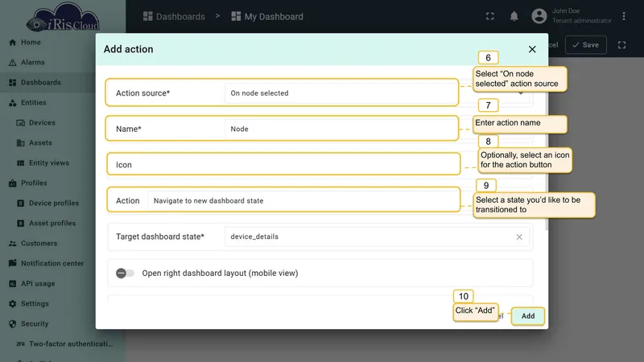This screenshot has width=644, height=362.
Task: Click the Icon selection field
Action: coord(283,164)
